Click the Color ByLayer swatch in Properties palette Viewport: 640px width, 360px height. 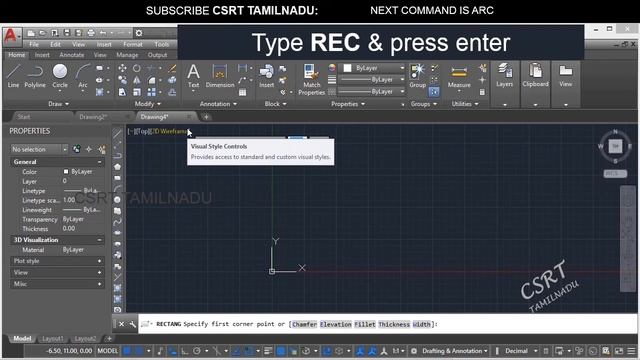(66, 172)
